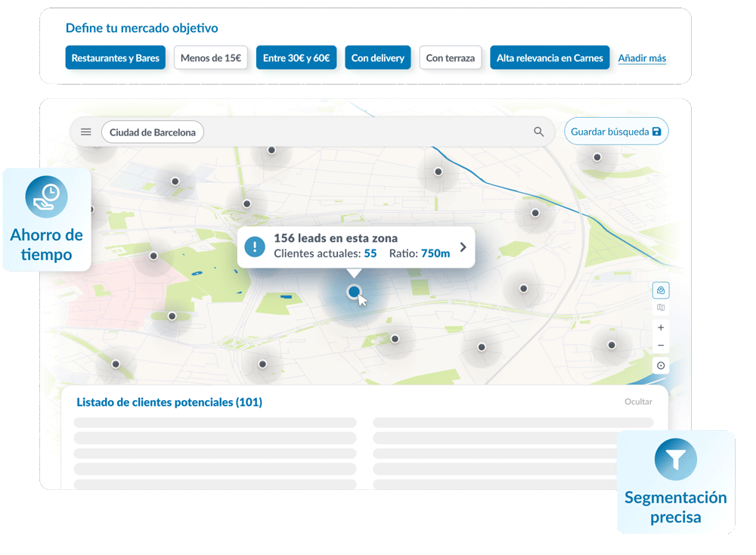This screenshot has height=555, width=756.
Task: Click the 156 leads en esta zona text
Action: 336,238
